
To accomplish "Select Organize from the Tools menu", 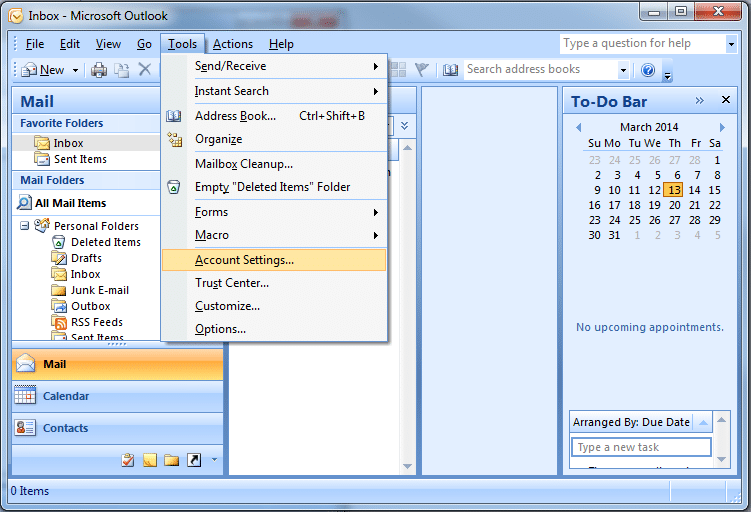I will 274,139.
